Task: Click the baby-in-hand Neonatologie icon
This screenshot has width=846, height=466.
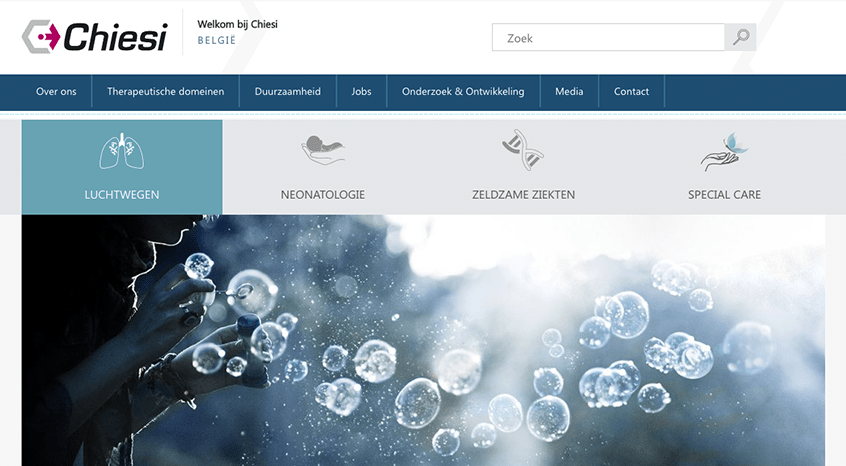Action: pos(322,150)
